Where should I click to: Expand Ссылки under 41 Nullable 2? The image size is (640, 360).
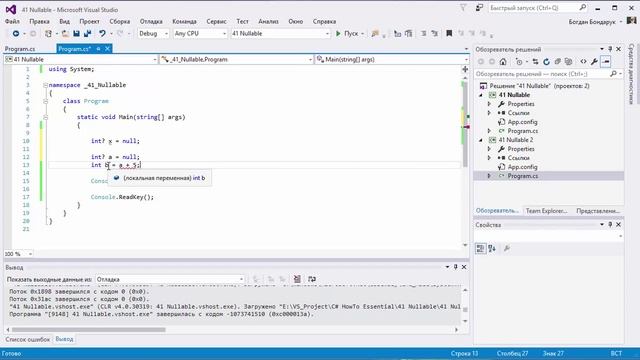(x=489, y=158)
